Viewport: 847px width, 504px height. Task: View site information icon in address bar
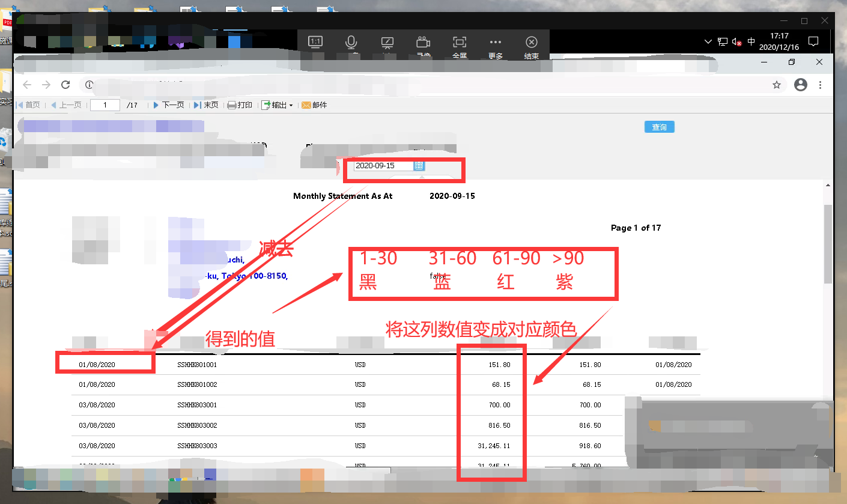pos(89,85)
